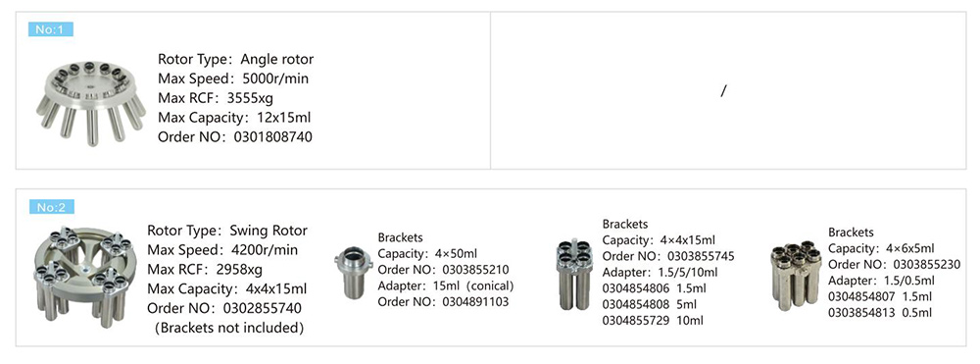Click the Brackets not included note
This screenshot has height=364, width=980.
[228, 328]
